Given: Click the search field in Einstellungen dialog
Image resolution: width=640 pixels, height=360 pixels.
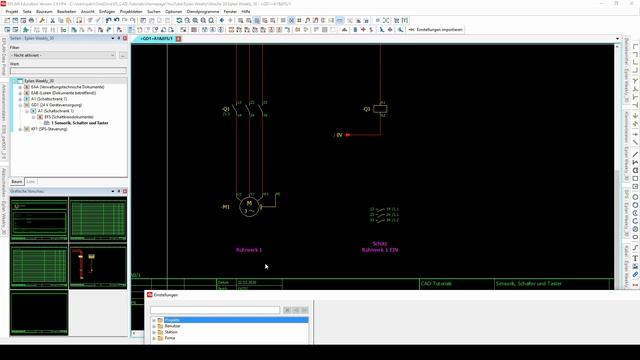Looking at the screenshot, I should point(215,310).
